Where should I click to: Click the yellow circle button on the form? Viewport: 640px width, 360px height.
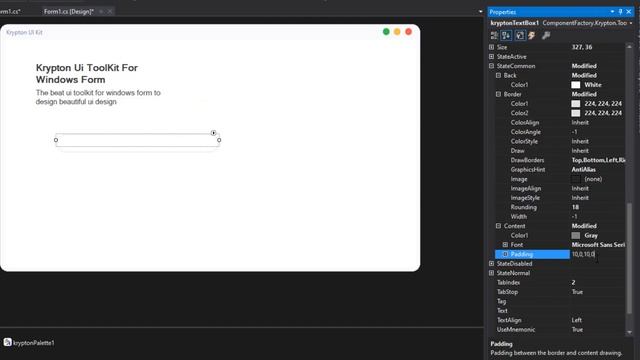tap(397, 32)
